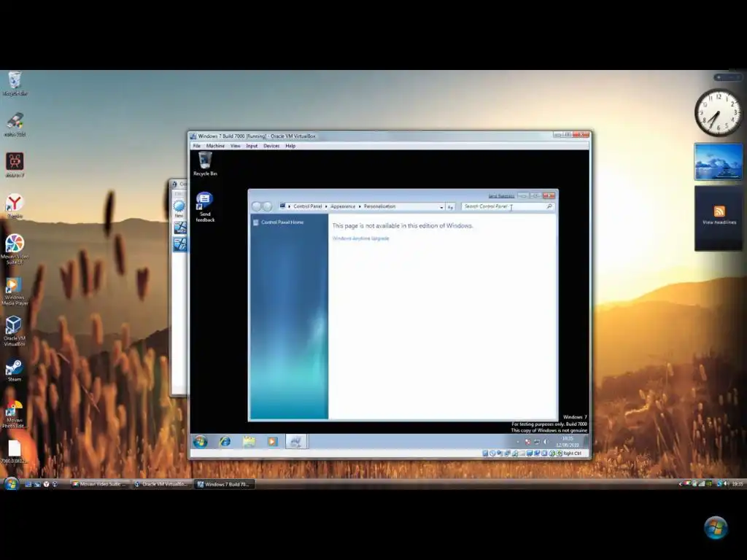The image size is (747, 560).
Task: Click the search magnifier icon
Action: (x=549, y=206)
